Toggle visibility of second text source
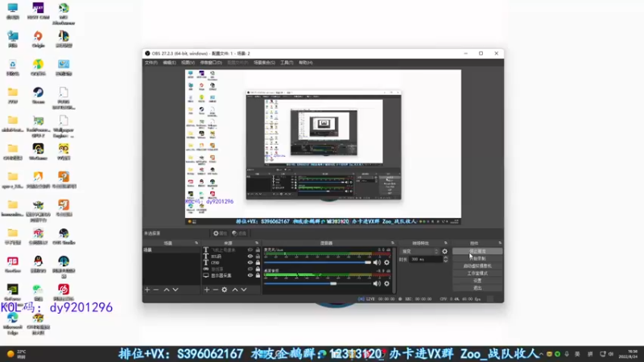This screenshot has width=644, height=362. [250, 256]
